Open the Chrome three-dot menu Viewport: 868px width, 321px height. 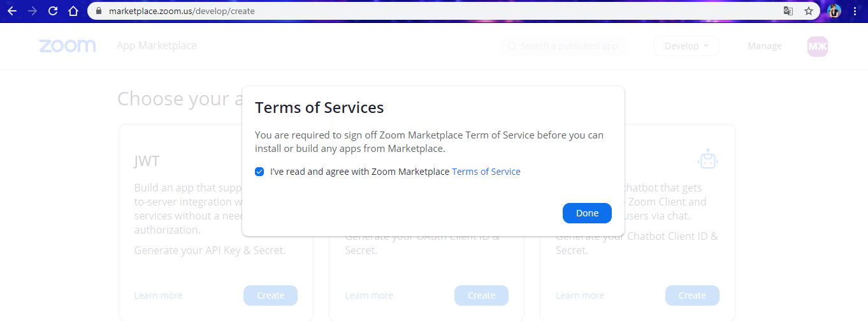click(855, 11)
